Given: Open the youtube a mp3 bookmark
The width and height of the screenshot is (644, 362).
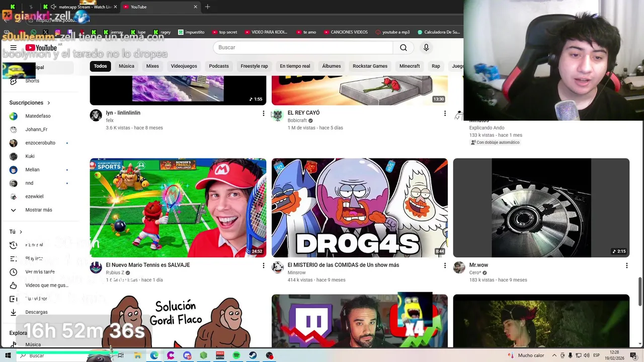Looking at the screenshot, I should coord(392,32).
